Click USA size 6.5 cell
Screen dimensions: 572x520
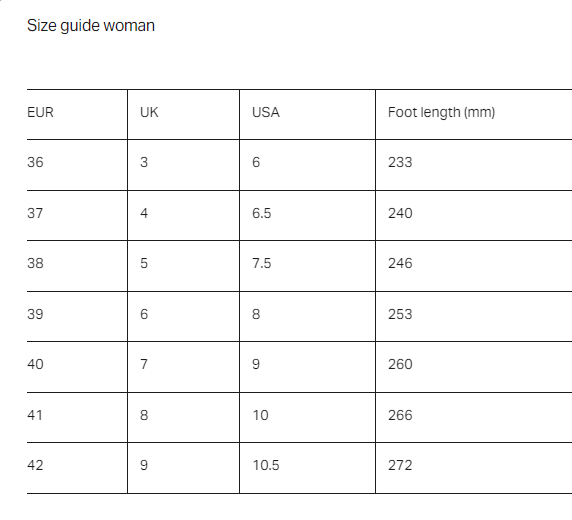307,215
